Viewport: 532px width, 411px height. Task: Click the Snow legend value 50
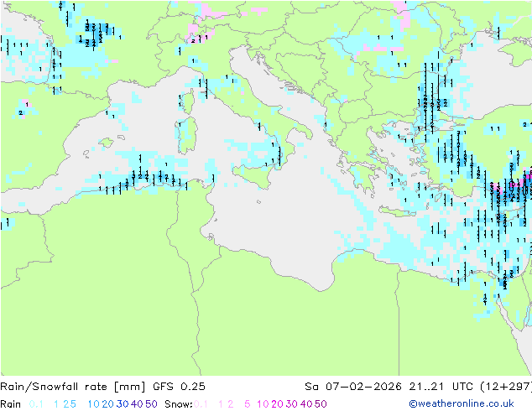[321, 404]
